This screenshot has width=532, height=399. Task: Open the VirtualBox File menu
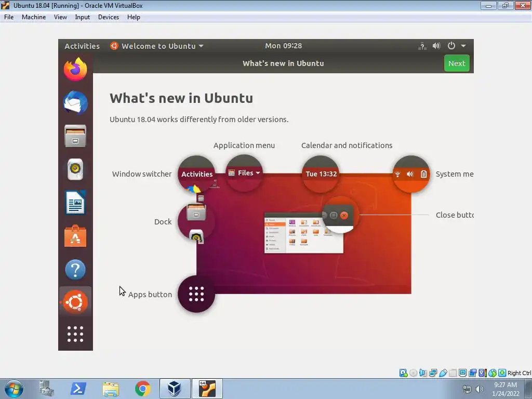(9, 17)
